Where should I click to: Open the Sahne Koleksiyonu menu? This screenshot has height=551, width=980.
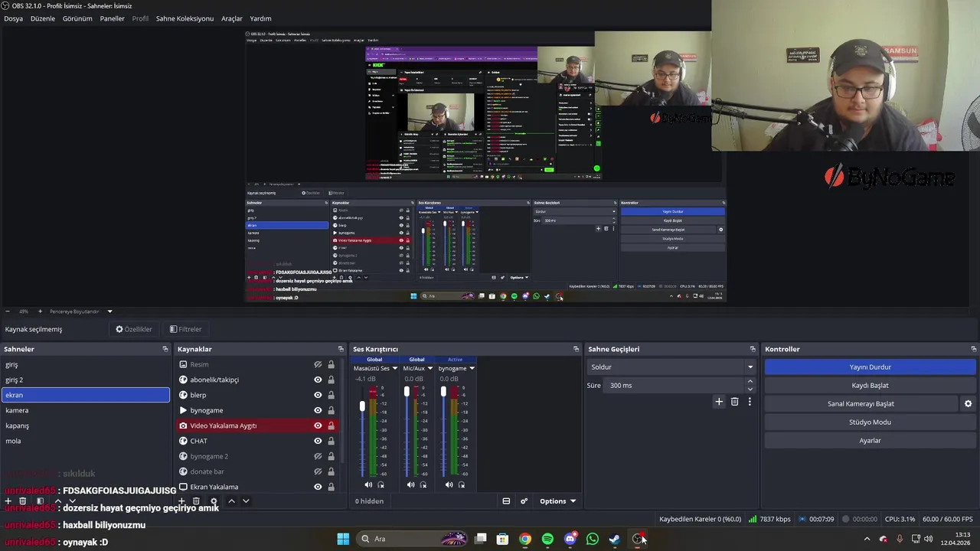coord(185,18)
